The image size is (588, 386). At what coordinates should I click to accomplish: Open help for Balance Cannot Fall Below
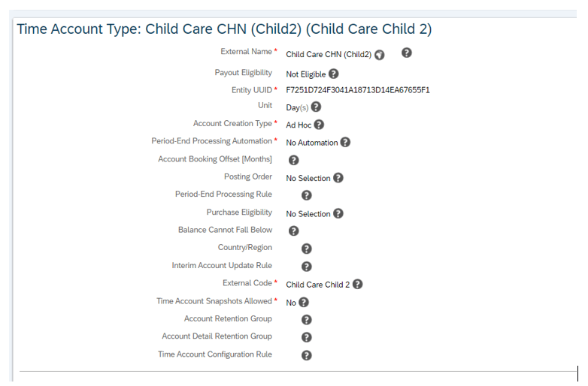(294, 231)
